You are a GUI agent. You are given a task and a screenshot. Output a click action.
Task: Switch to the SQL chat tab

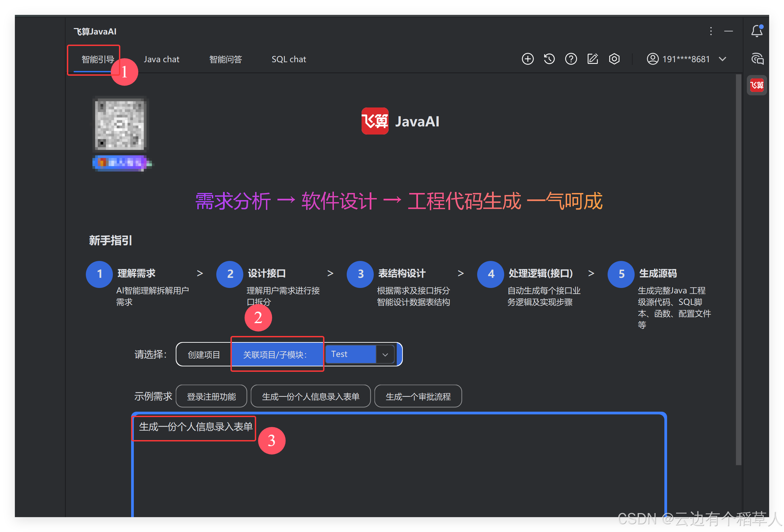[289, 59]
